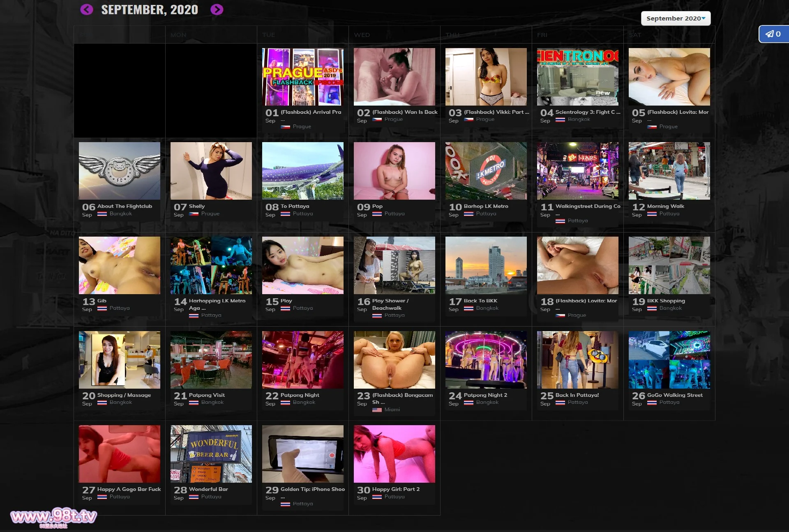Click the Patpong Visit title link
Image resolution: width=789 pixels, height=532 pixels.
pyautogui.click(x=207, y=395)
